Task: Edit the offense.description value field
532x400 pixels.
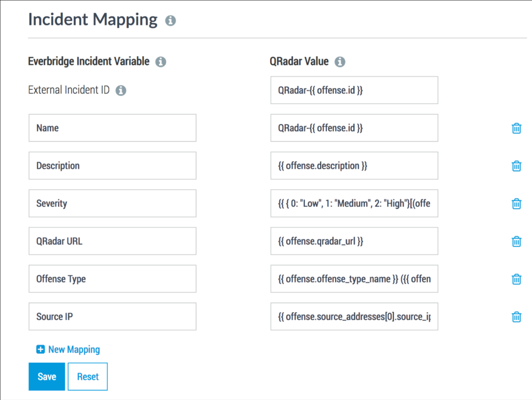Action: [x=354, y=166]
